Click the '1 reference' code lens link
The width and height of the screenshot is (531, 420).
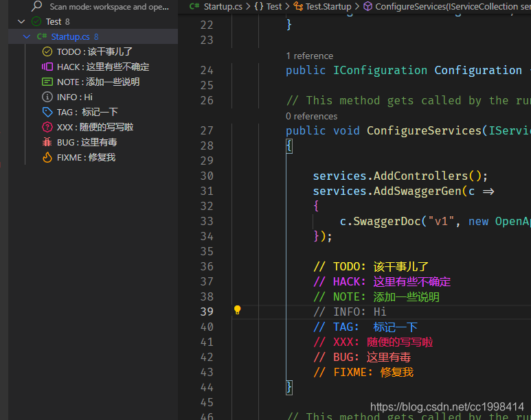pos(310,56)
